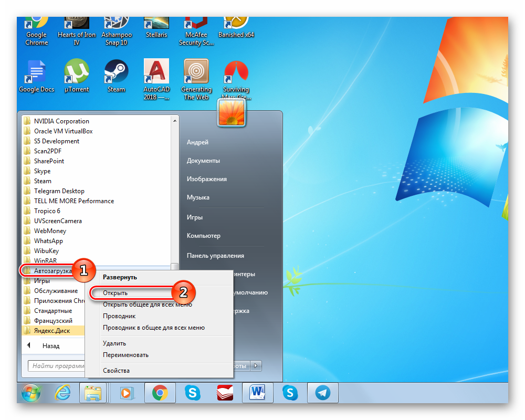Screen dimensions: 525x420
Task: Select Переименовать in the context menu
Action: point(125,355)
